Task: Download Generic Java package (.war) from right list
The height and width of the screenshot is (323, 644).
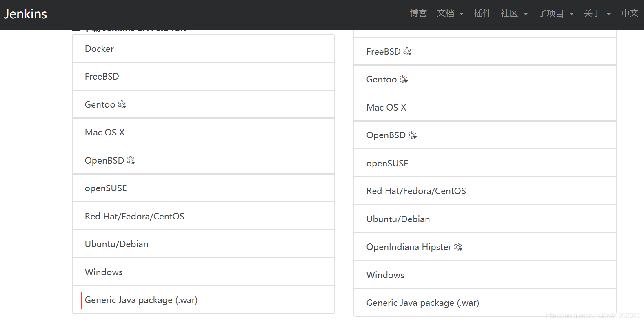Action: click(485, 303)
